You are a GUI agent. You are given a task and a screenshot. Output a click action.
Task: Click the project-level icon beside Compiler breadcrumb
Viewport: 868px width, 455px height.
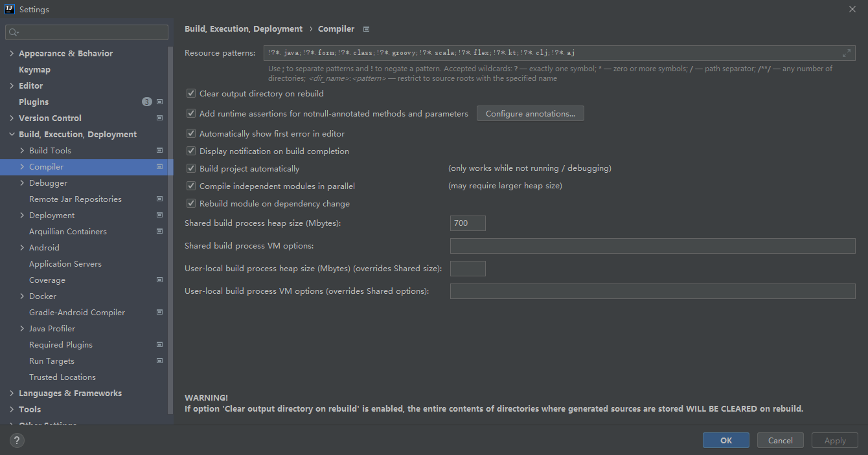[x=367, y=29]
